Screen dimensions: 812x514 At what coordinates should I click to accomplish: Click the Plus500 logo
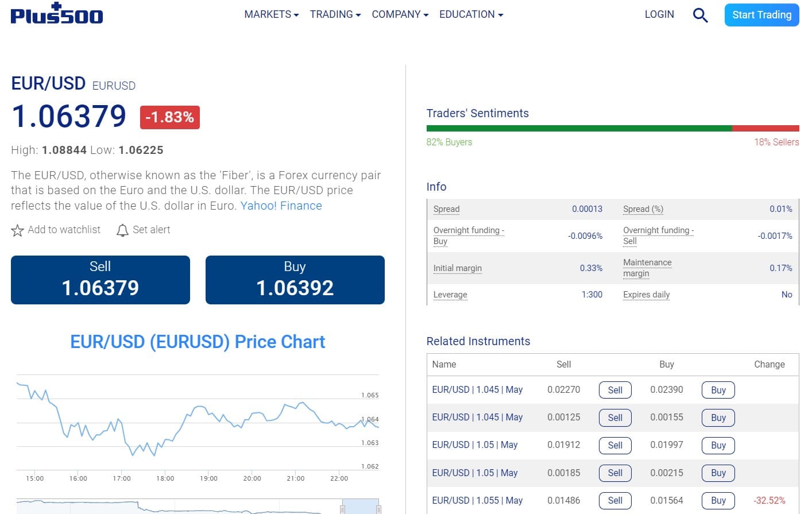pos(56,14)
